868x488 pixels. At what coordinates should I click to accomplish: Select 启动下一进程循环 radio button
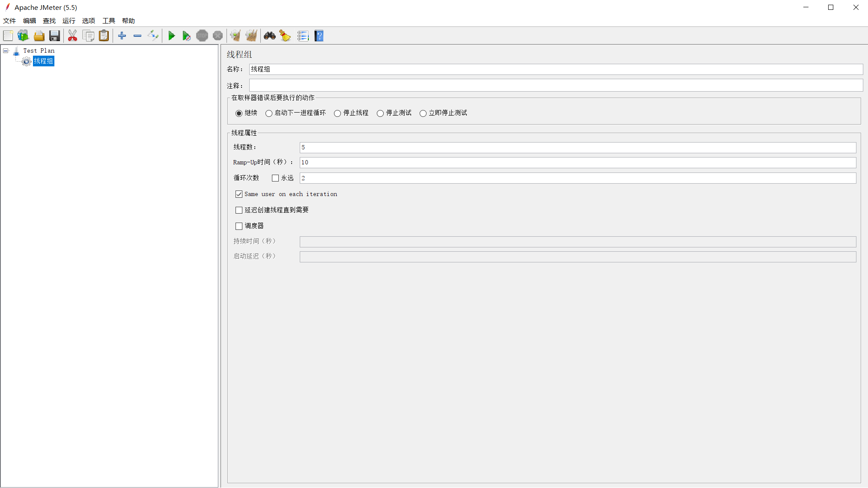click(269, 113)
